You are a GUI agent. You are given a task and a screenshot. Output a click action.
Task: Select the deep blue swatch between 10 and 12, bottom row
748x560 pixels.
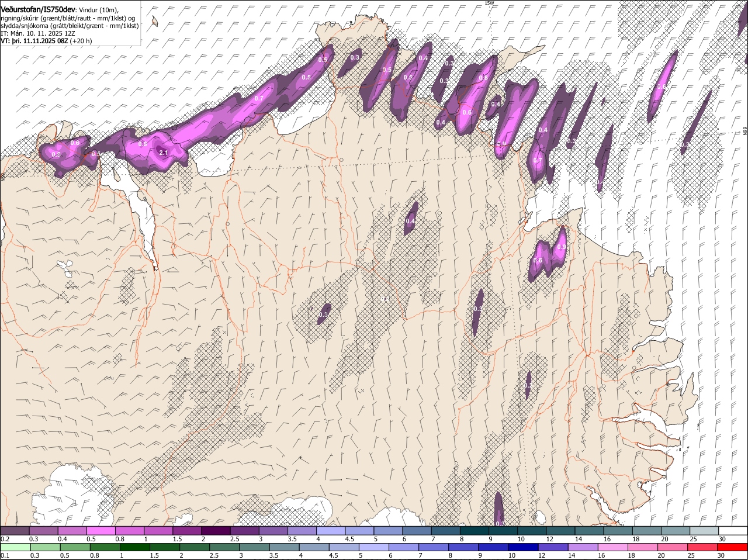[523, 547]
